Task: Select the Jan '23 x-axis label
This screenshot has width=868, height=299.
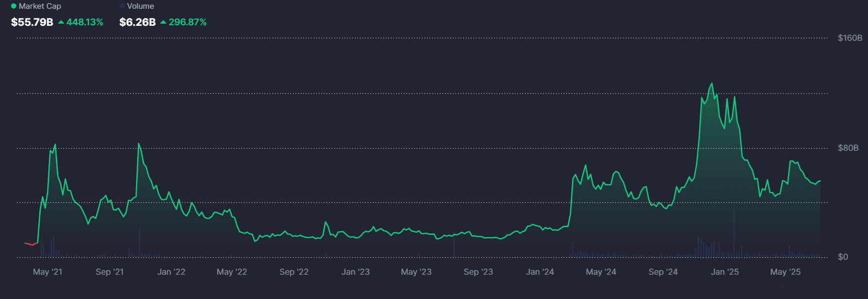Action: [x=355, y=272]
